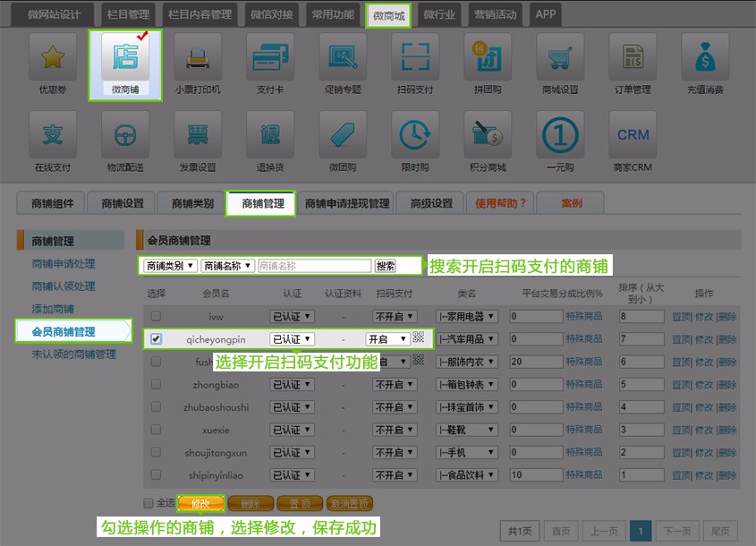
Task: Click the 取消置顶 button
Action: [x=350, y=504]
